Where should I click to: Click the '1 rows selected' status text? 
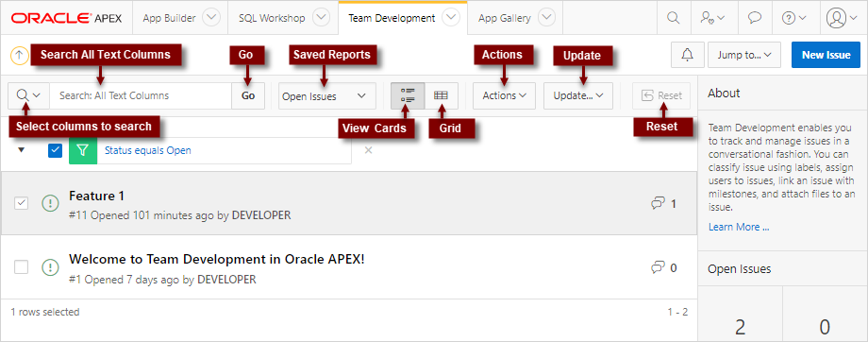click(45, 312)
